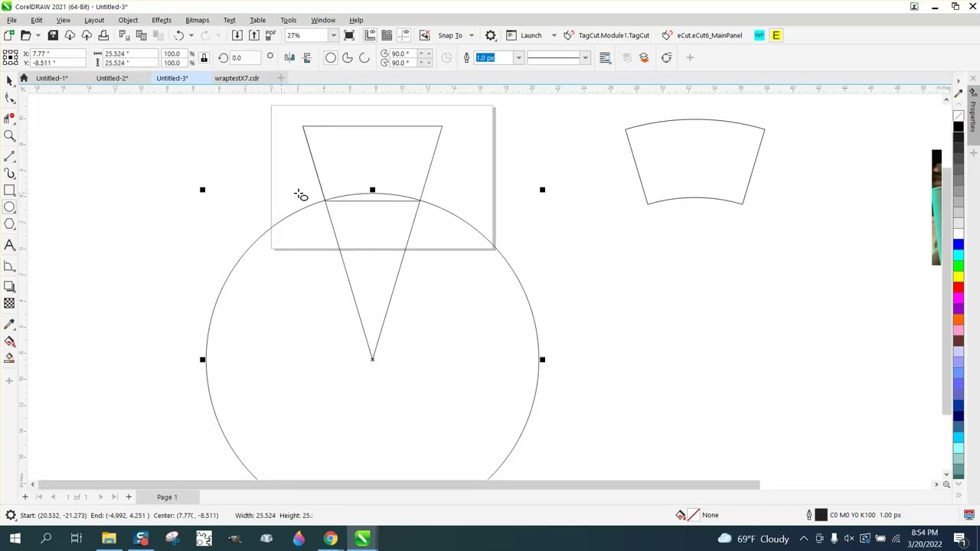980x551 pixels.
Task: Select the Crop tool
Action: (x=9, y=117)
